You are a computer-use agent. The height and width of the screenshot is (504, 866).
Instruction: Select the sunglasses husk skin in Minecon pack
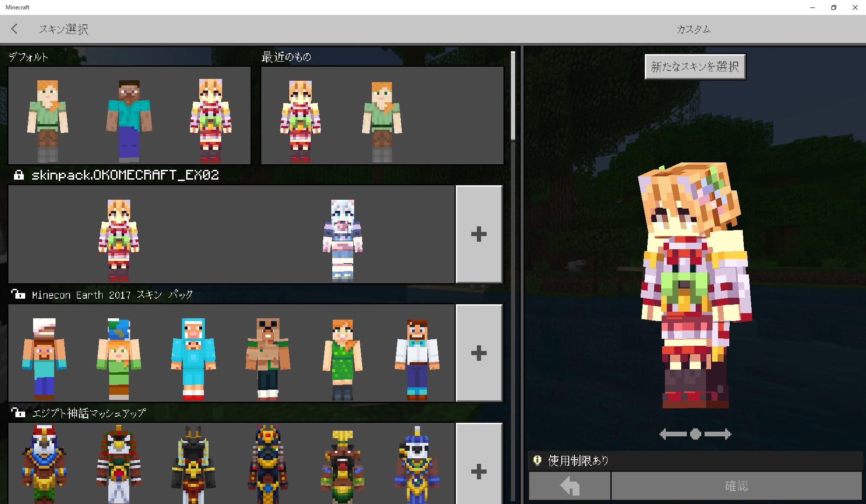coord(268,358)
